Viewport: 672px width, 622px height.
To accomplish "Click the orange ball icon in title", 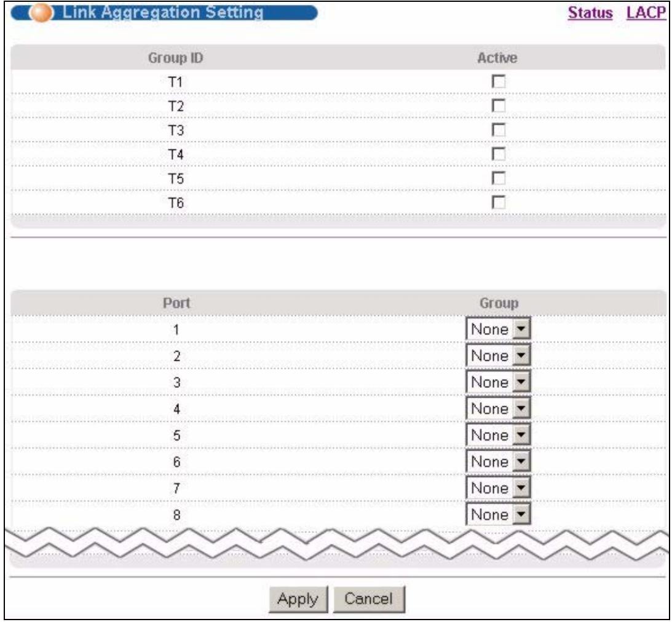I will click(41, 13).
